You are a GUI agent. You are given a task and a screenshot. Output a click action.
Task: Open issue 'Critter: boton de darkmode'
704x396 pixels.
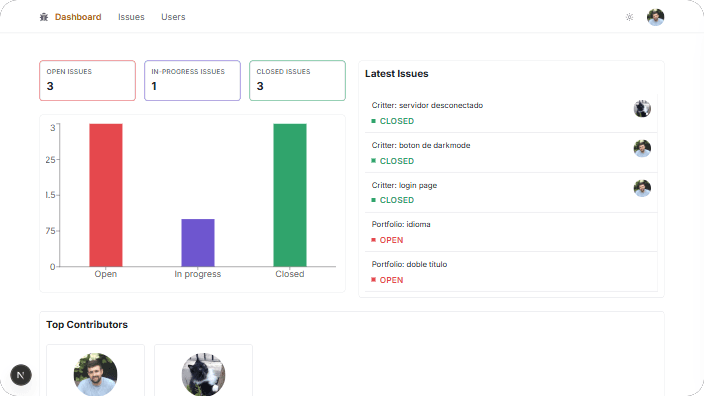tap(421, 145)
